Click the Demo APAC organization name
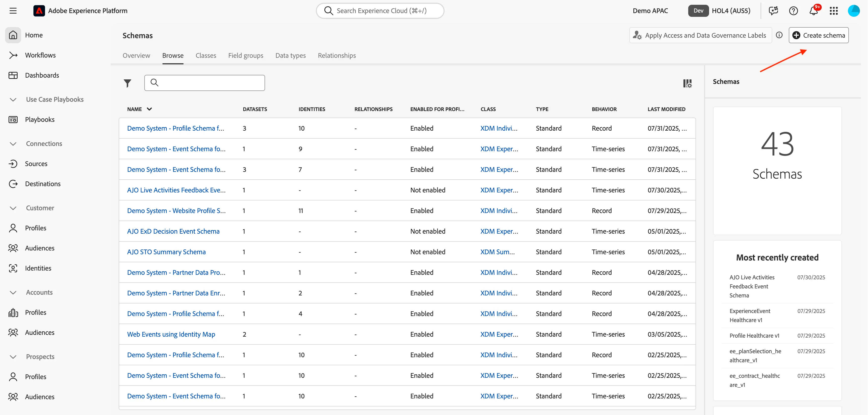This screenshot has width=868, height=415. 650,11
